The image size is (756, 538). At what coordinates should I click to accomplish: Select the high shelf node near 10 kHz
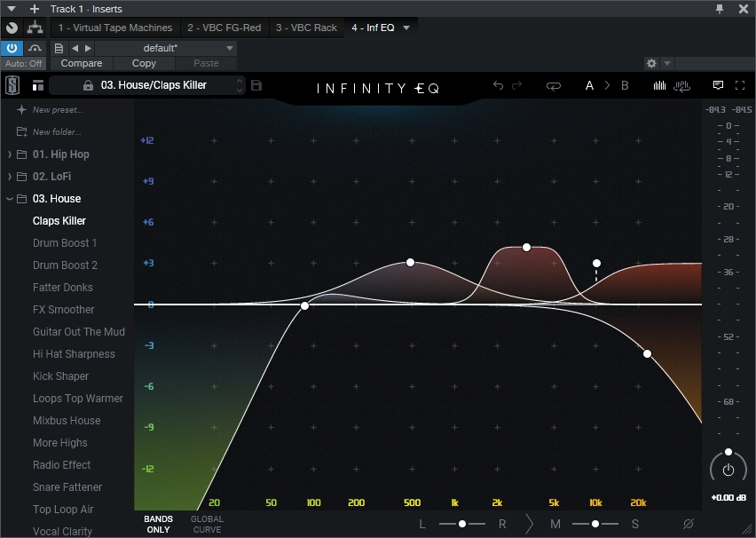(596, 264)
